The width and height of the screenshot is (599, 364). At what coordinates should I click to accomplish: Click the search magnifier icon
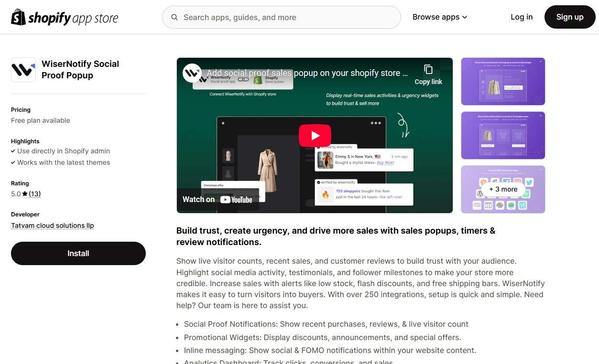click(174, 17)
